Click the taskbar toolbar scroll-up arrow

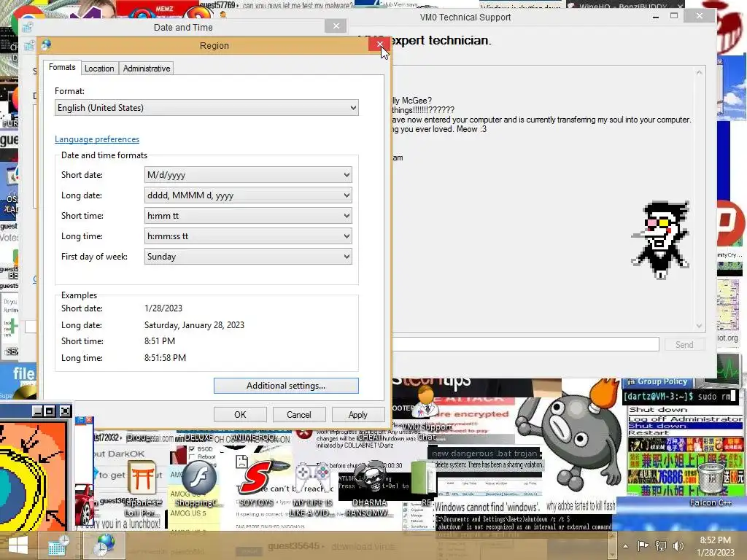pos(611,537)
